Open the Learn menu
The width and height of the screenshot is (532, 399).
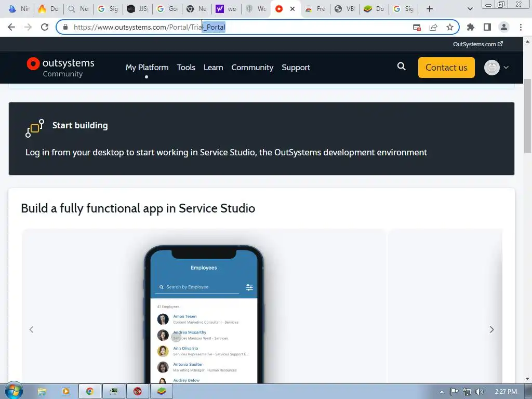(x=214, y=68)
